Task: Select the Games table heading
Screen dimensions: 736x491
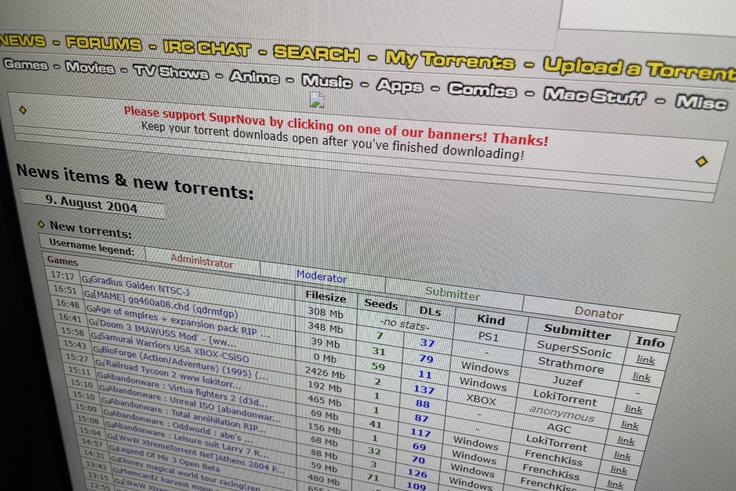Action: (62, 261)
